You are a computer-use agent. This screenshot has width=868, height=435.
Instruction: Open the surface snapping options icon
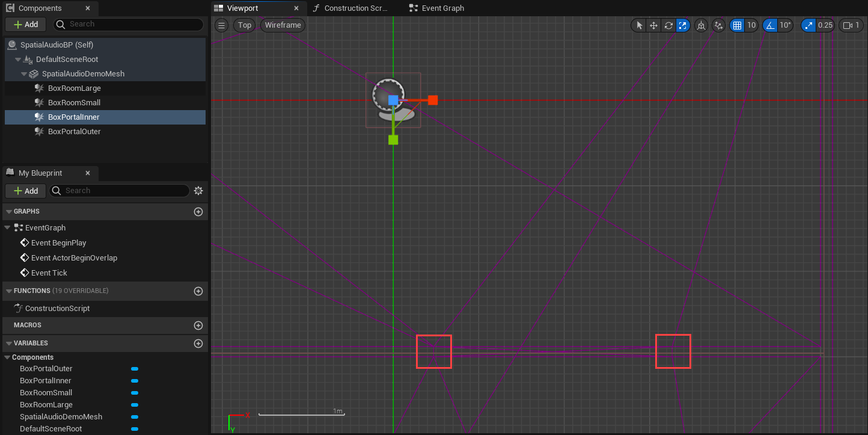pos(718,25)
